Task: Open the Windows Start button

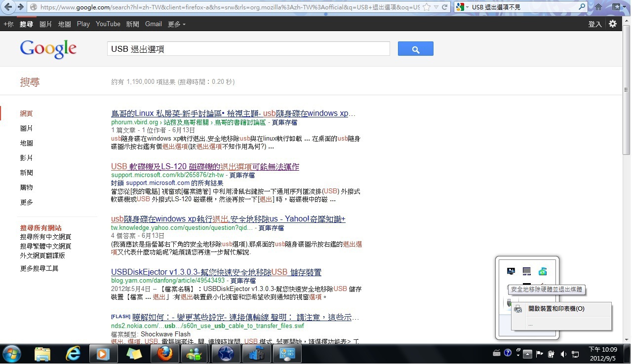Action: [11, 354]
